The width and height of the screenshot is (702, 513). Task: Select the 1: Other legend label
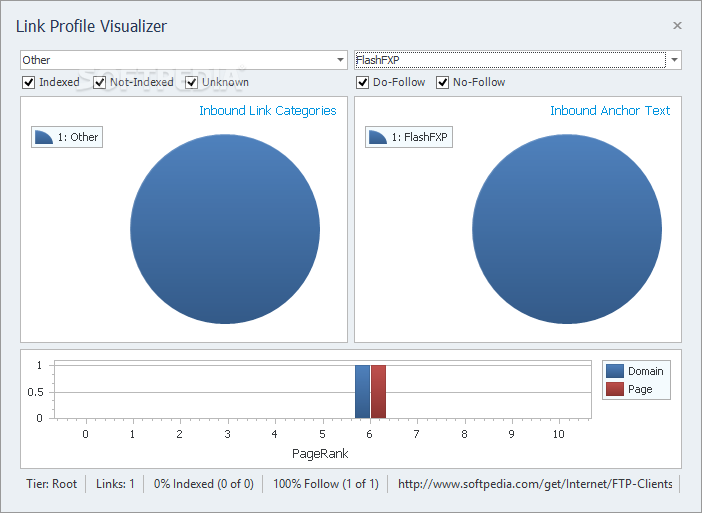pos(78,137)
